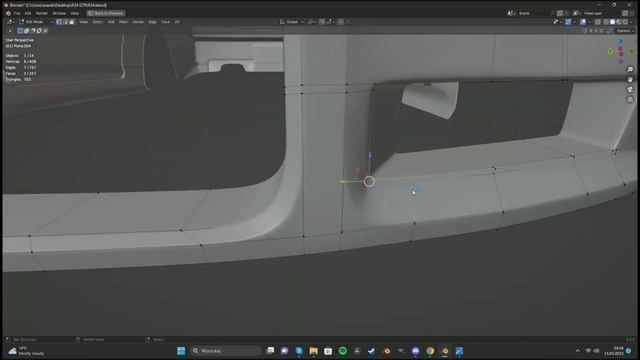The height and width of the screenshot is (360, 640).
Task: Open the Global transform orientation dropdown
Action: coord(292,22)
